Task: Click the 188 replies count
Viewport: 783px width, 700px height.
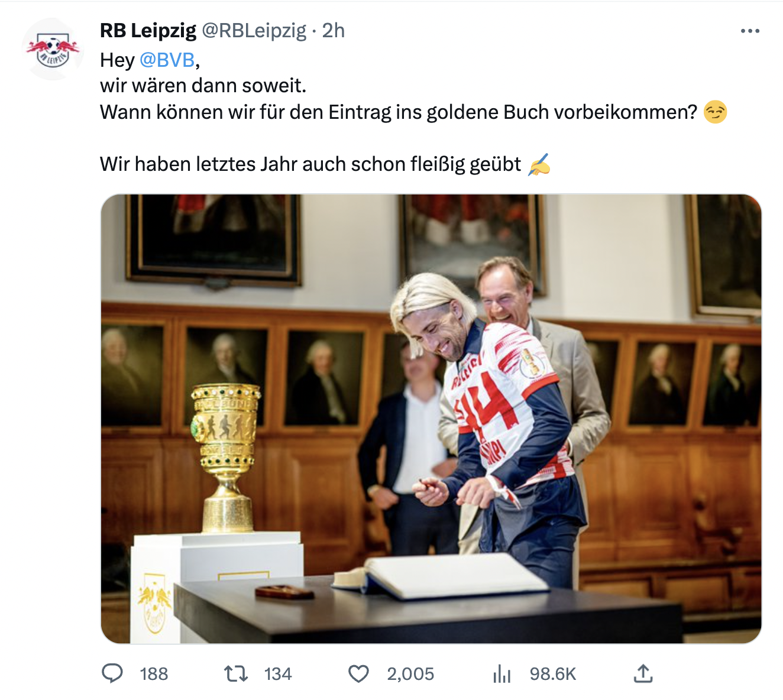Action: (154, 674)
